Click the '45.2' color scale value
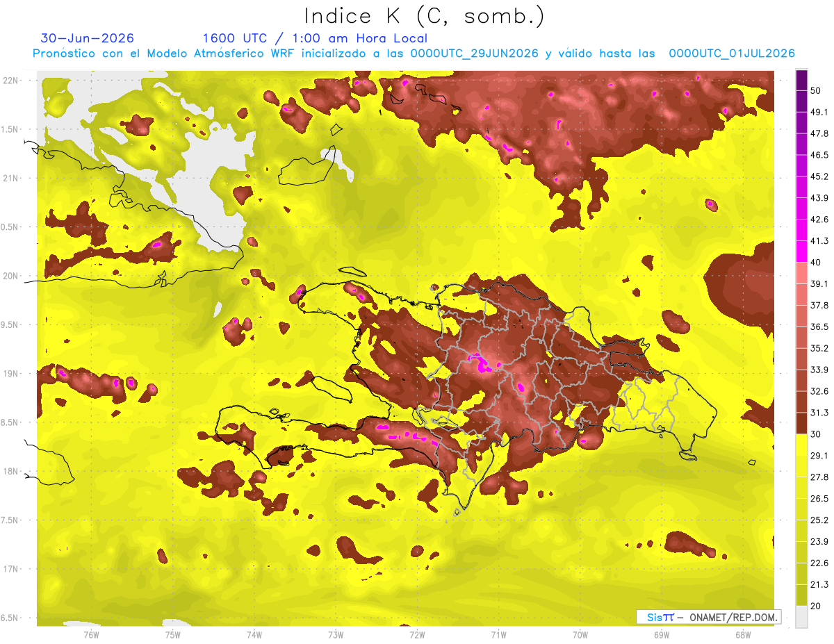Viewport: 834px width, 644px height. (x=819, y=176)
